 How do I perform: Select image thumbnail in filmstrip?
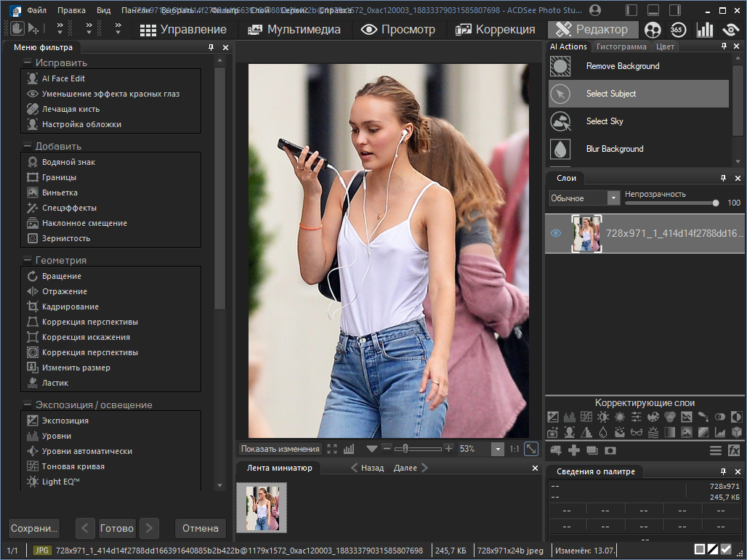(262, 508)
